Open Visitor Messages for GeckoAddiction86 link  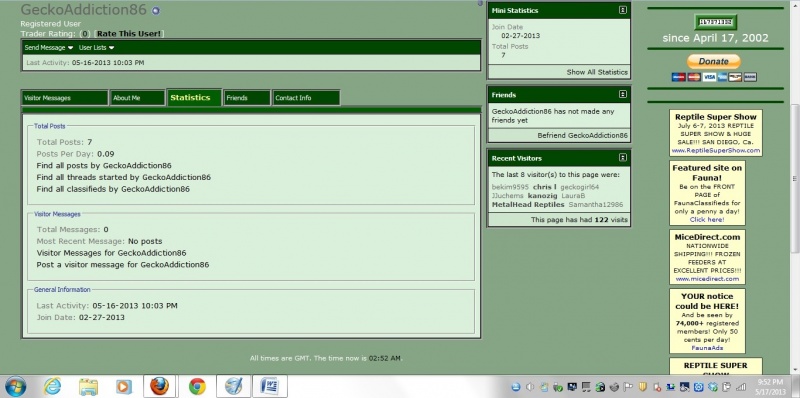(x=111, y=253)
